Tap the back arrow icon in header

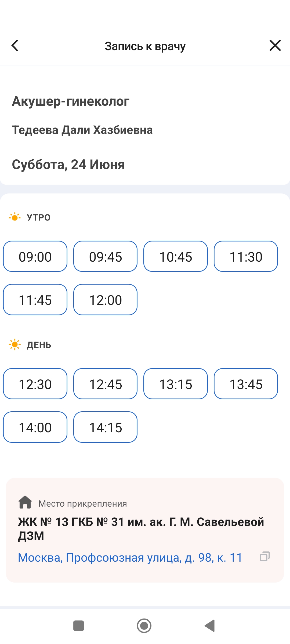tap(15, 46)
